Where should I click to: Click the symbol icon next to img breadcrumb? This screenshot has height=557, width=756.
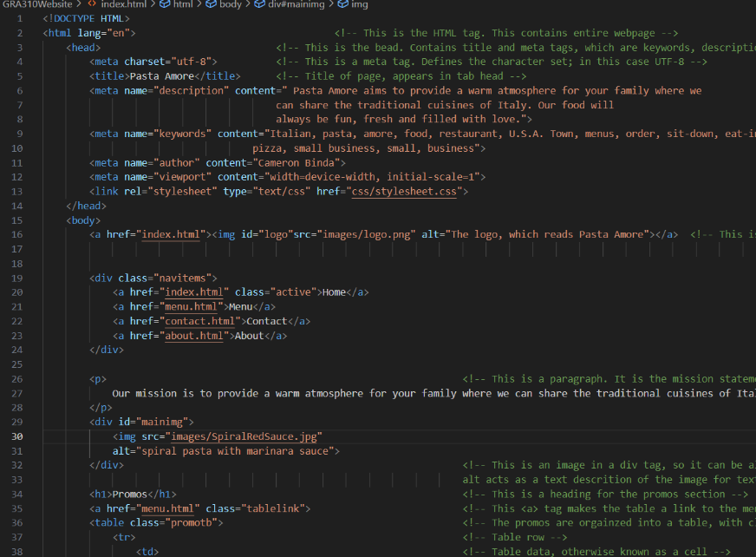(342, 5)
